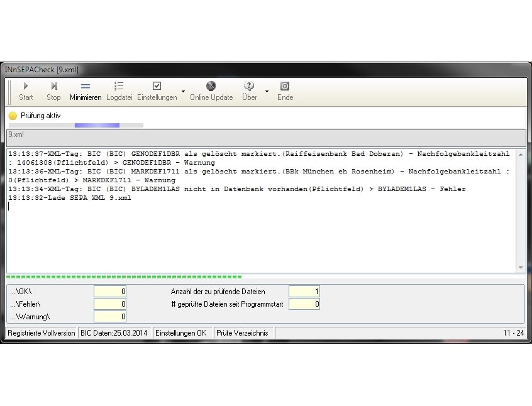Click the Warnung folder count field
The height and width of the screenshot is (406, 532).
coord(110,317)
